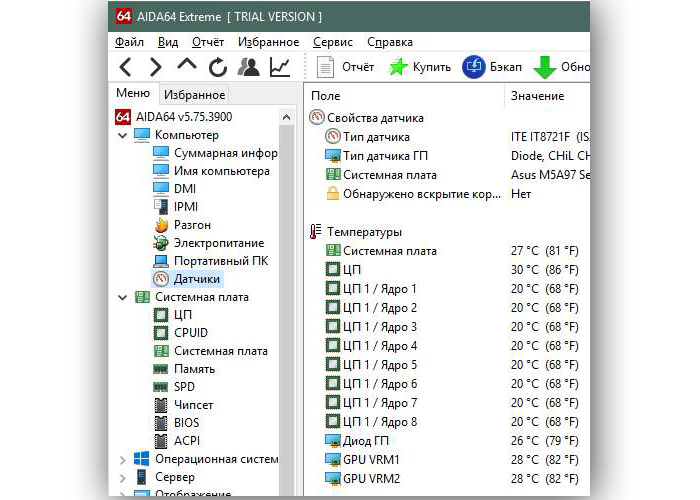The image size is (700, 500).
Task: Select ACPI in the tree
Action: pos(187,441)
